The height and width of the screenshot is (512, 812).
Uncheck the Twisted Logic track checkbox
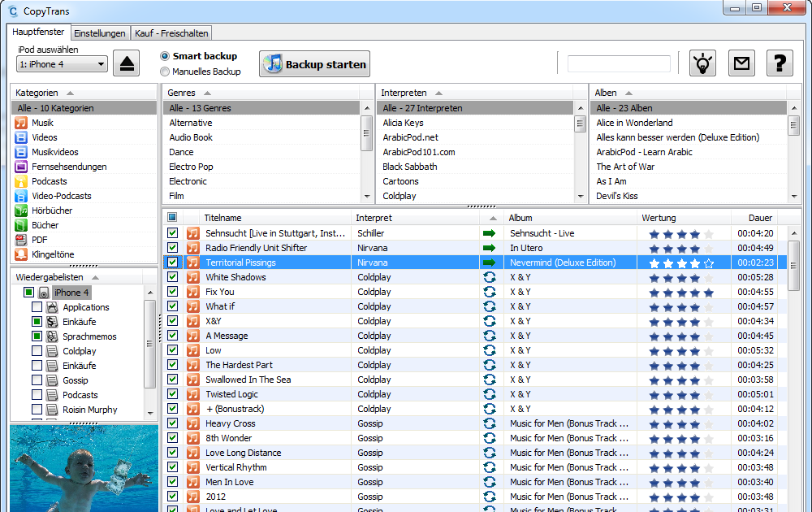[x=172, y=394]
